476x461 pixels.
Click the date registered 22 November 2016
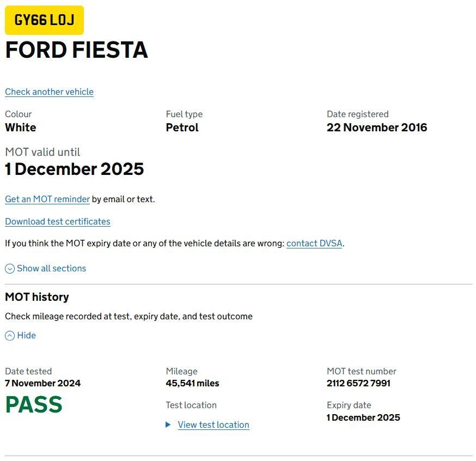click(377, 128)
